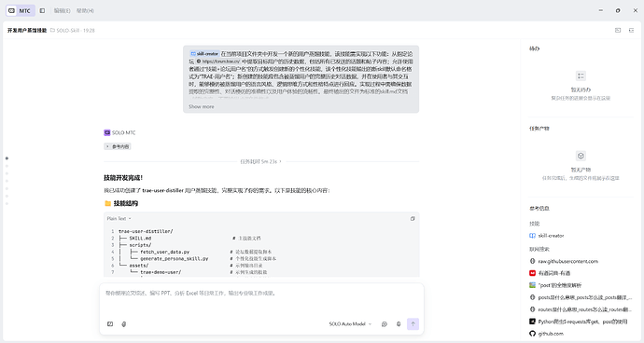Screen dimensions: 644x343
Task: Click the trae-demo-user/ line in code block
Action: tap(161, 272)
